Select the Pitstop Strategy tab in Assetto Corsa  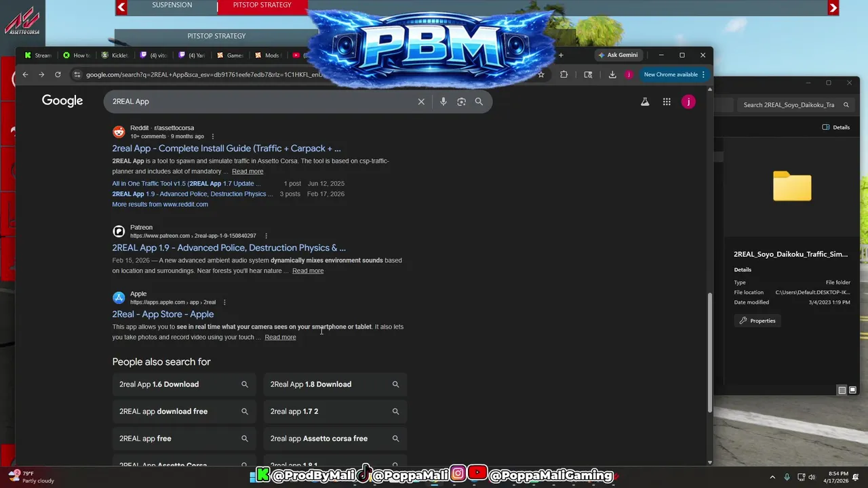tap(262, 5)
